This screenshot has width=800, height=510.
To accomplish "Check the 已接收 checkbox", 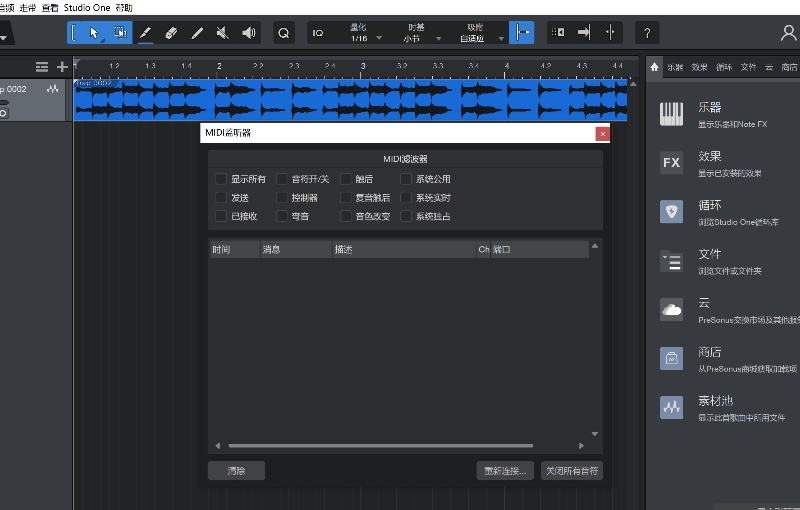I will tap(221, 216).
